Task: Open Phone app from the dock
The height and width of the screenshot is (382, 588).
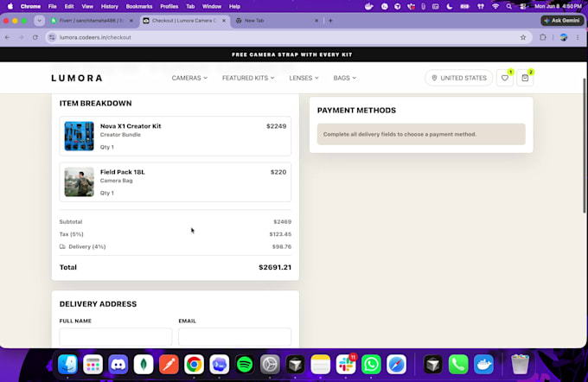Action: coord(458,364)
